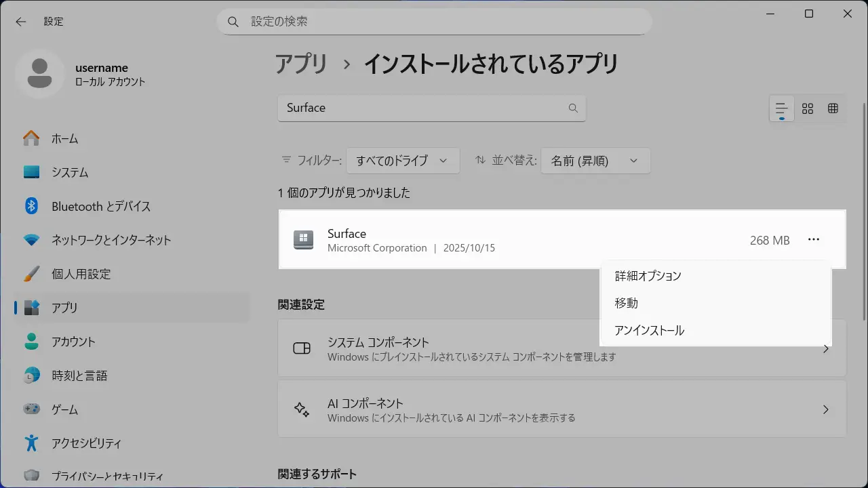The width and height of the screenshot is (868, 488).
Task: Choose 詳細オプション from the context menu
Action: 648,276
